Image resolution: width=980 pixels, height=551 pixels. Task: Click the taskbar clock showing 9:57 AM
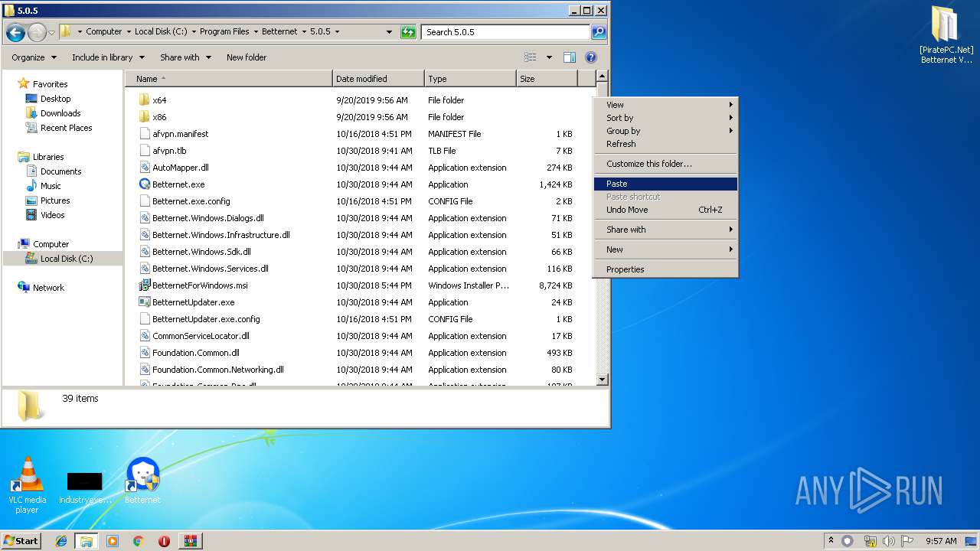pos(940,541)
